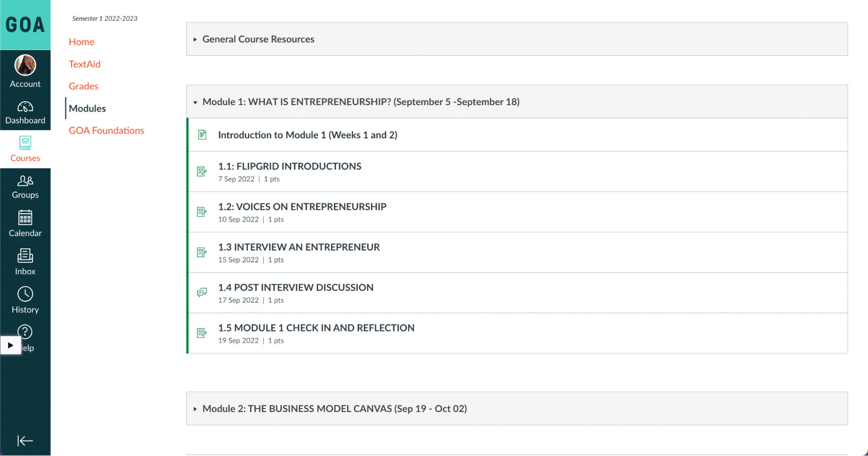Click the Account profile avatar
This screenshot has width=868, height=456.
[25, 66]
